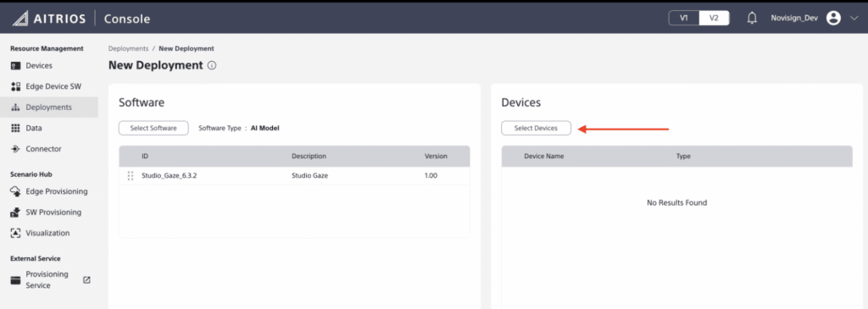Open Provisioning Service external link

click(x=48, y=280)
